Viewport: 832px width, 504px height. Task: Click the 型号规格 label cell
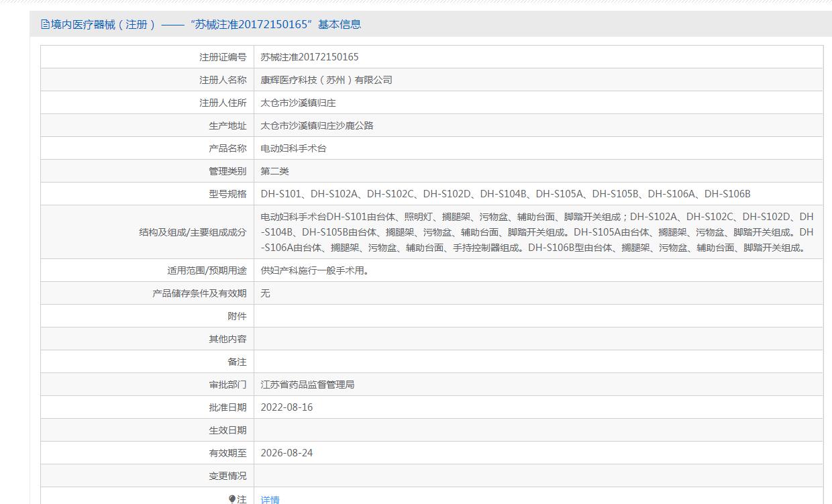[x=148, y=194]
